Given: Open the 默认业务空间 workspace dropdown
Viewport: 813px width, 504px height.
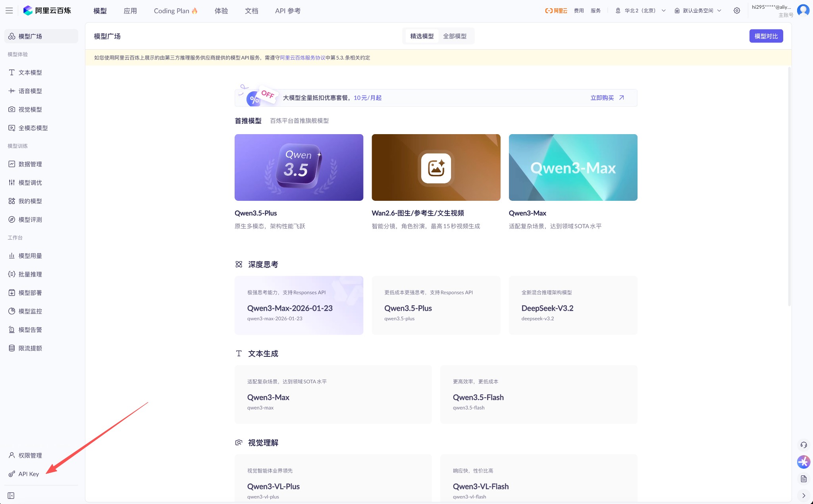Looking at the screenshot, I should point(698,11).
